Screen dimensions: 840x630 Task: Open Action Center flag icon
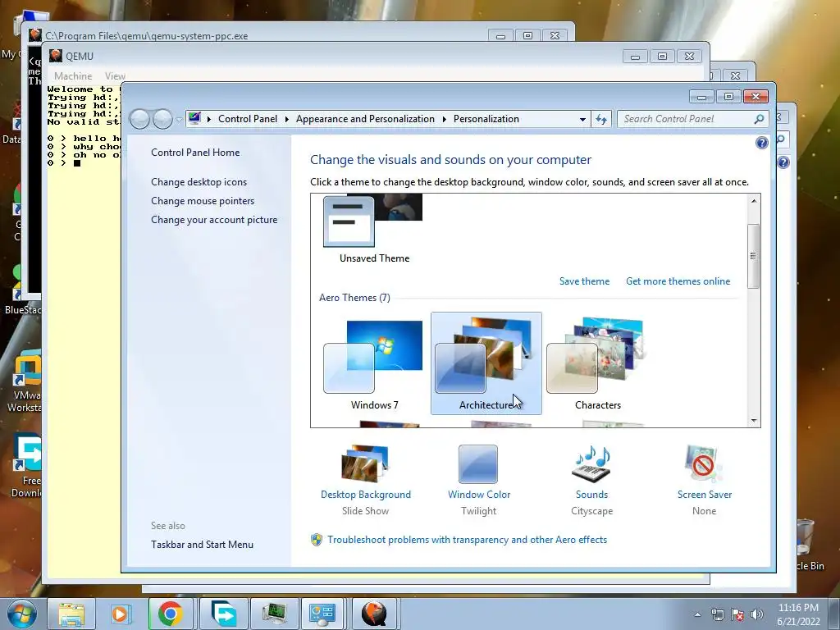click(x=737, y=614)
